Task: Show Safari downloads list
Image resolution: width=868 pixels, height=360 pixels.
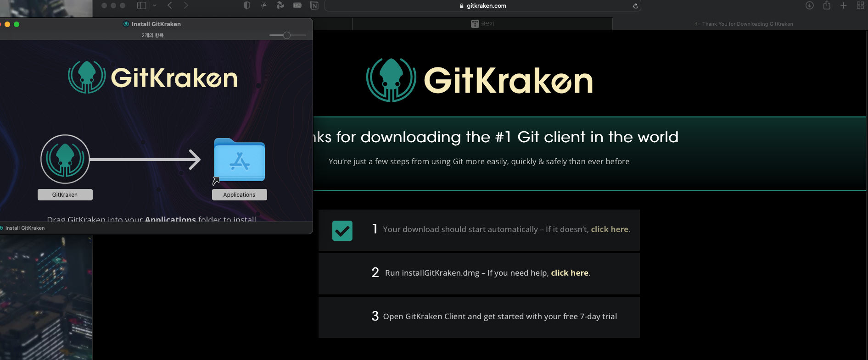Action: point(810,6)
